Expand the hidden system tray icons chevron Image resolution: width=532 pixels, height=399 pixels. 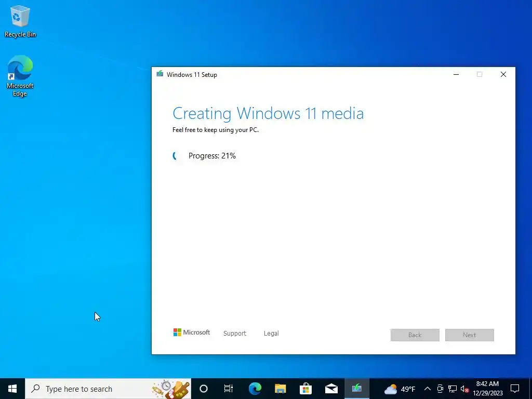pos(428,389)
